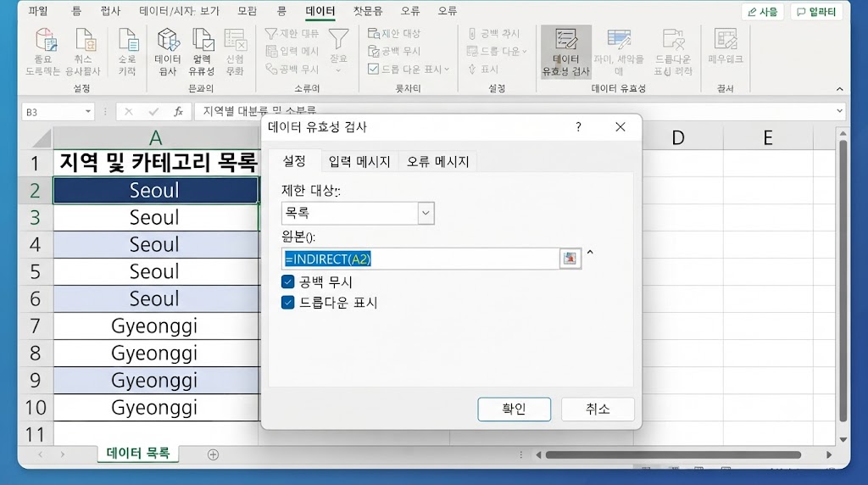Click the up-down arrow 표시 ribbon item
Viewport: 868px width, 485px height.
483,70
